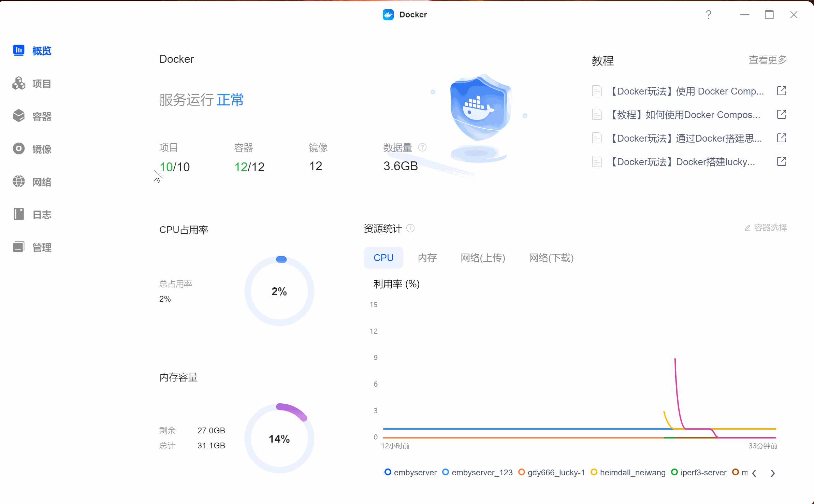Click the memory 14% ring gauge
The image size is (814, 504).
pos(279,438)
